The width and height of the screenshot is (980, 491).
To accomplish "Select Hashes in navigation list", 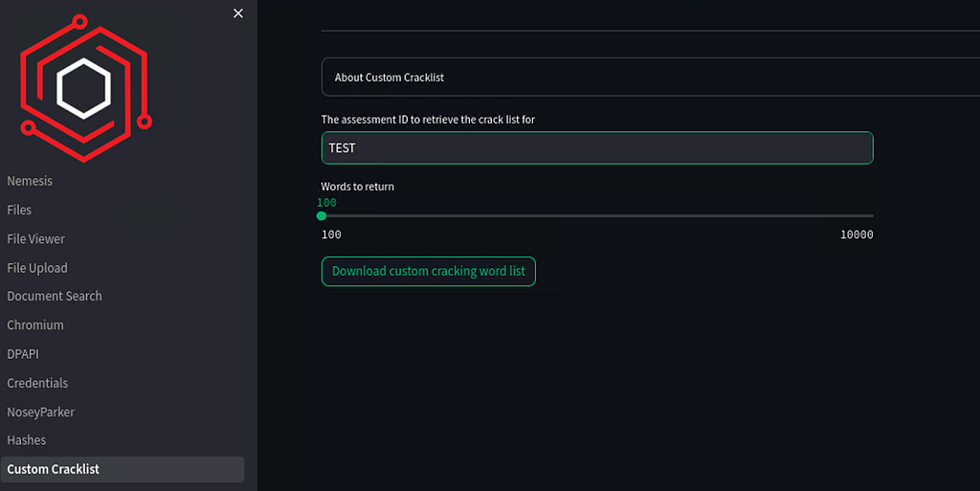I will (x=26, y=440).
